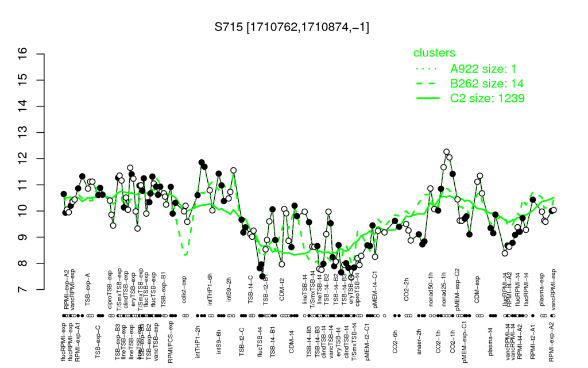This screenshot has width=588, height=368.
Task: Click the 'eryTSB-t4' bottom axis label
Action: click(338, 340)
